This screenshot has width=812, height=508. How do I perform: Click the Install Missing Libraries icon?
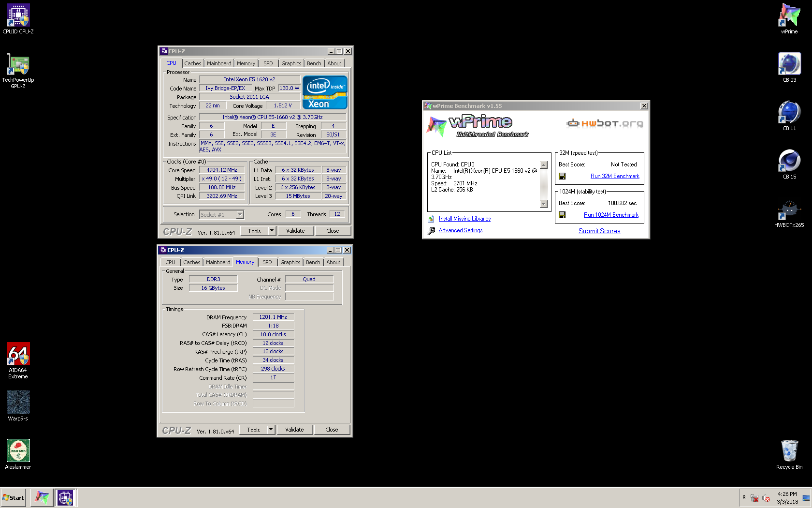click(431, 219)
